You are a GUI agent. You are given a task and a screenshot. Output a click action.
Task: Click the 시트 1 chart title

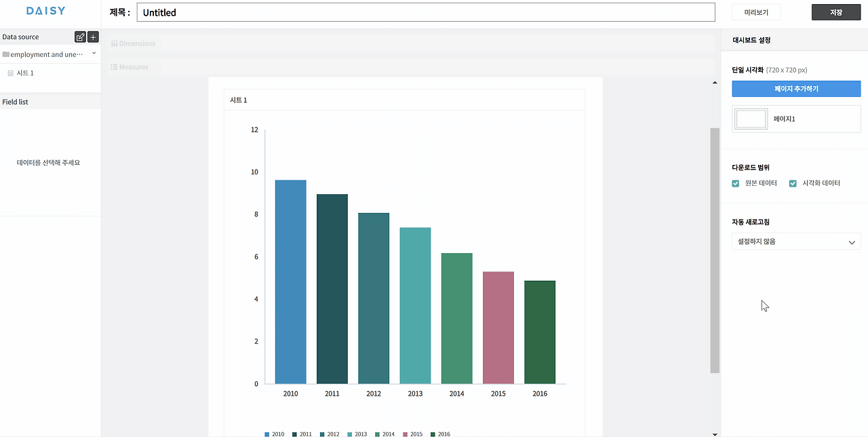[239, 100]
